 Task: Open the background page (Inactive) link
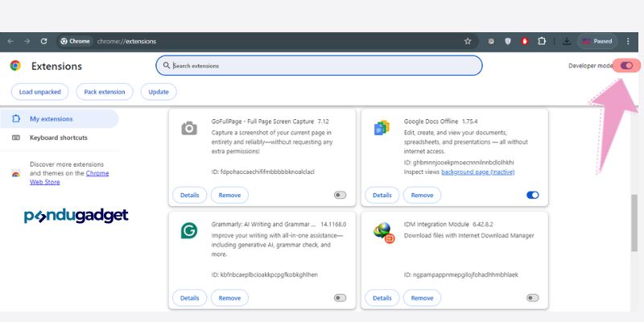[477, 172]
